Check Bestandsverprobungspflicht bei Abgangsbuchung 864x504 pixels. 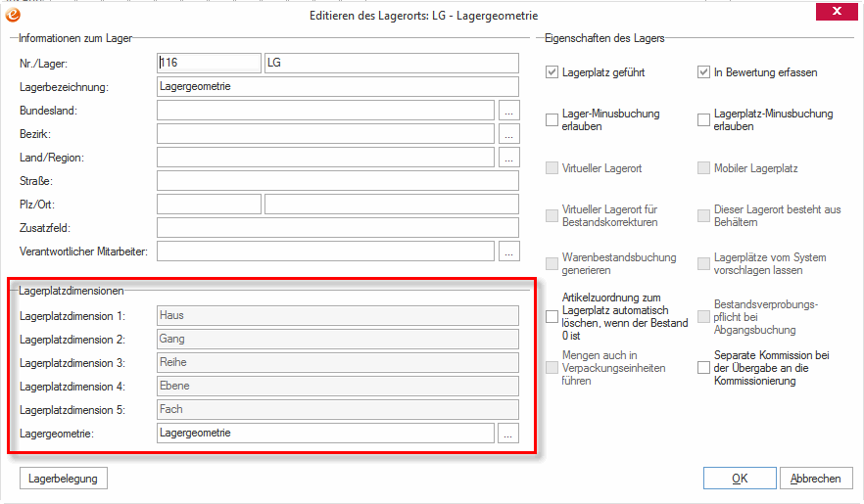tap(703, 316)
